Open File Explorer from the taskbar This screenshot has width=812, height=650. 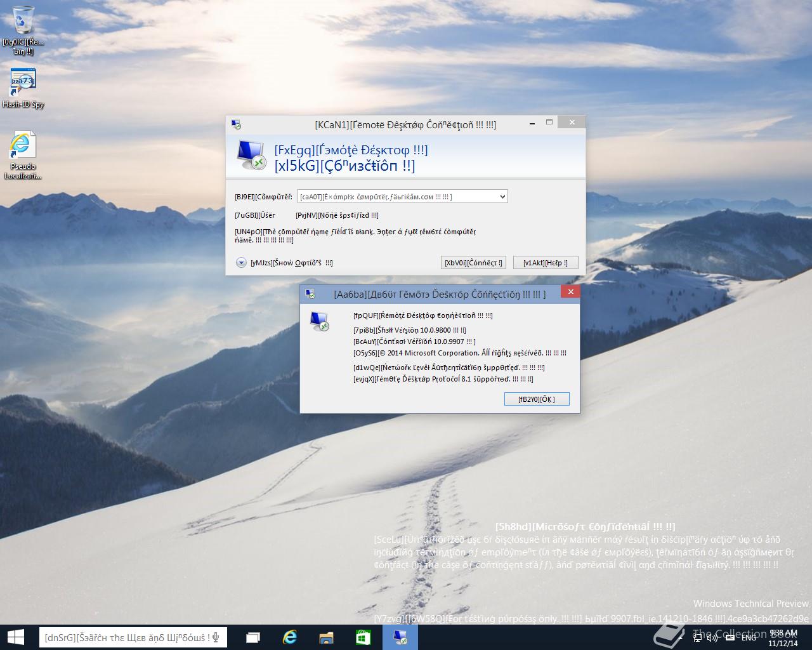coord(326,637)
